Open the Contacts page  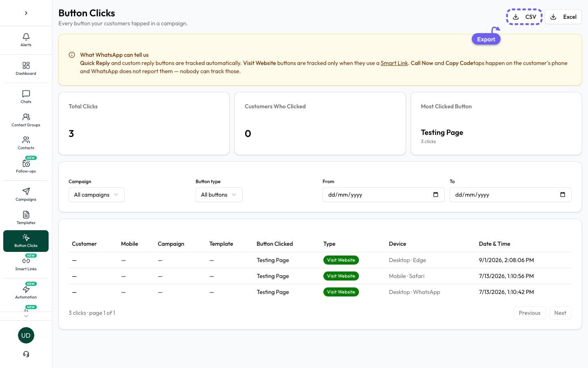[x=26, y=143]
